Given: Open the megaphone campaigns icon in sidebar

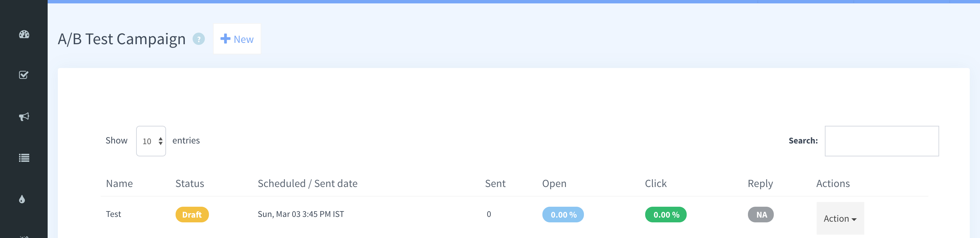Looking at the screenshot, I should point(24,116).
